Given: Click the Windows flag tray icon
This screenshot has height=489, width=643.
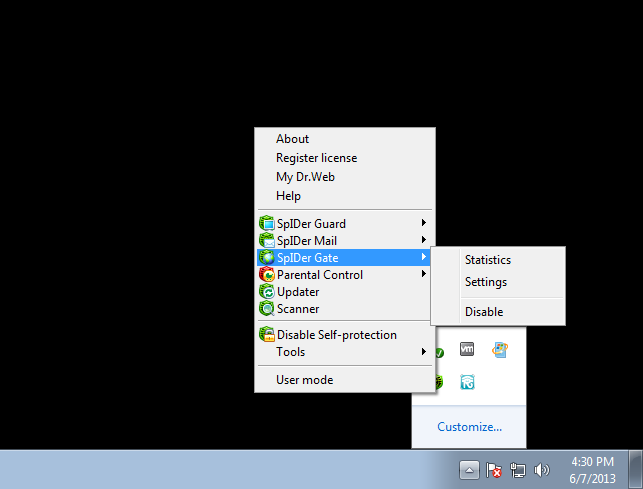Looking at the screenshot, I should (x=500, y=350).
